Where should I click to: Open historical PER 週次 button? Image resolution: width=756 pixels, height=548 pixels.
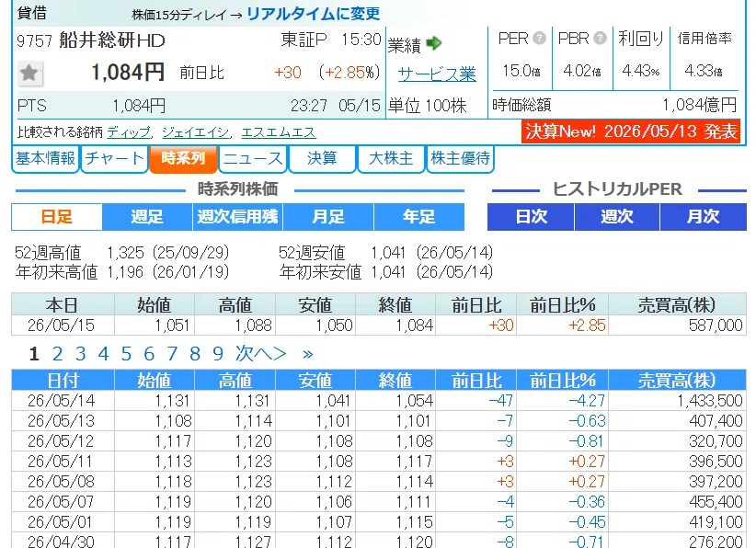coord(617,217)
